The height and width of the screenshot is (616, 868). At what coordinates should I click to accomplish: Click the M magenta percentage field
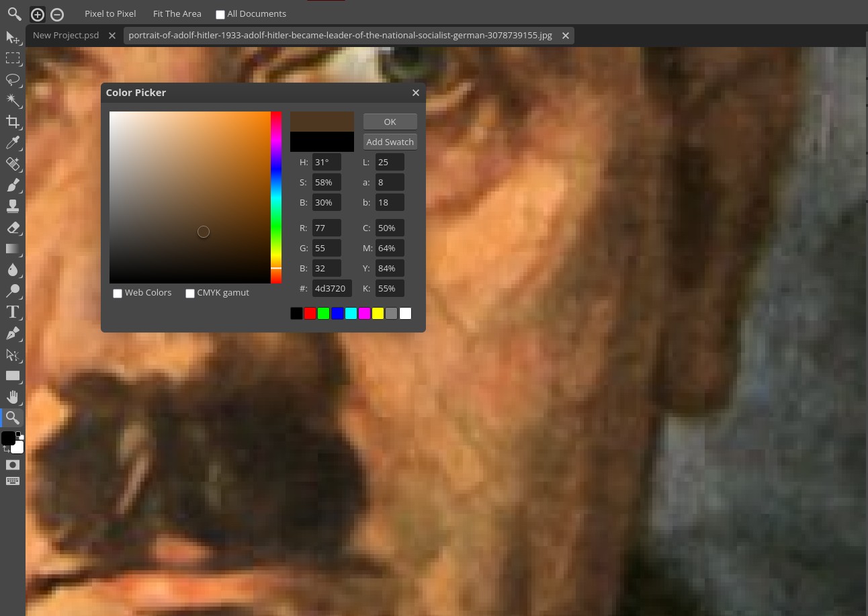point(390,248)
